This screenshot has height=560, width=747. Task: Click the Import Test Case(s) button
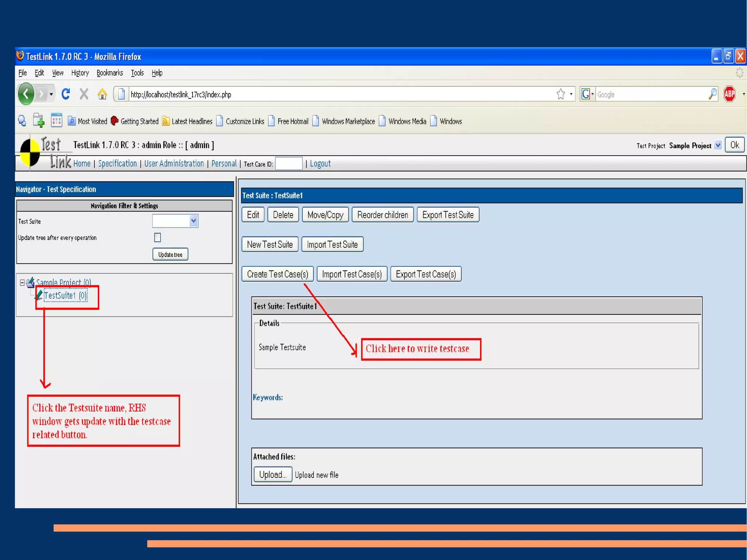tap(352, 274)
